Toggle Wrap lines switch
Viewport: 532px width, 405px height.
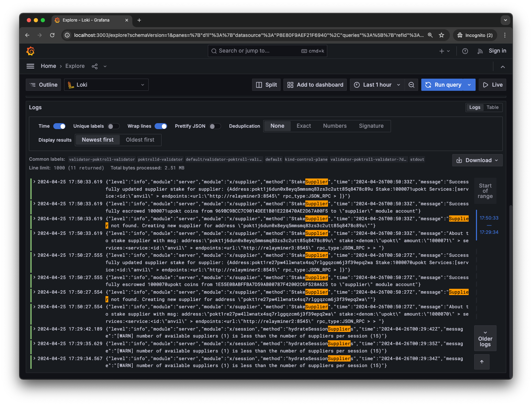click(x=161, y=126)
